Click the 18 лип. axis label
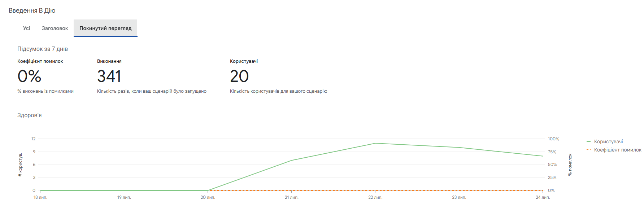Viewport: 644px width, 206px height. [x=40, y=197]
